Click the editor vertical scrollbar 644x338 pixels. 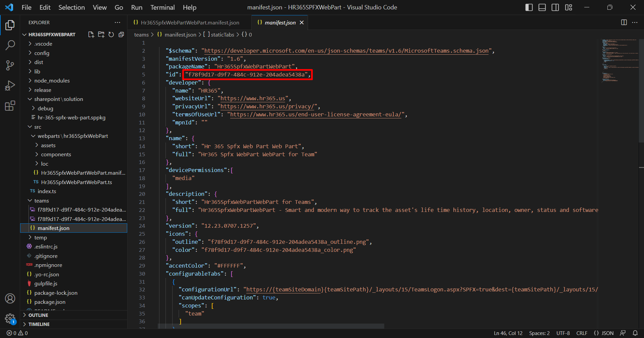pyautogui.click(x=641, y=91)
